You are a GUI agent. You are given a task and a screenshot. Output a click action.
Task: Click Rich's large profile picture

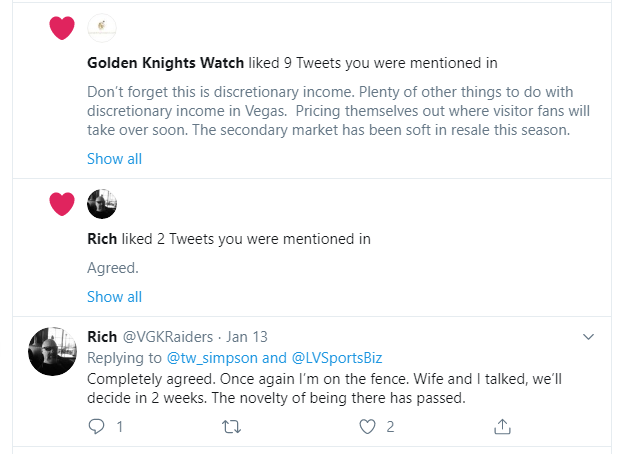coord(54,351)
